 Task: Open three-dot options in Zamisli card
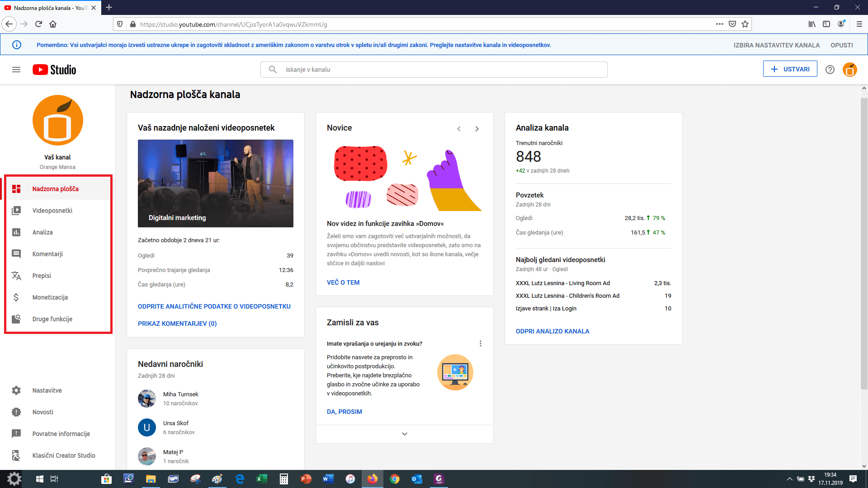point(480,343)
